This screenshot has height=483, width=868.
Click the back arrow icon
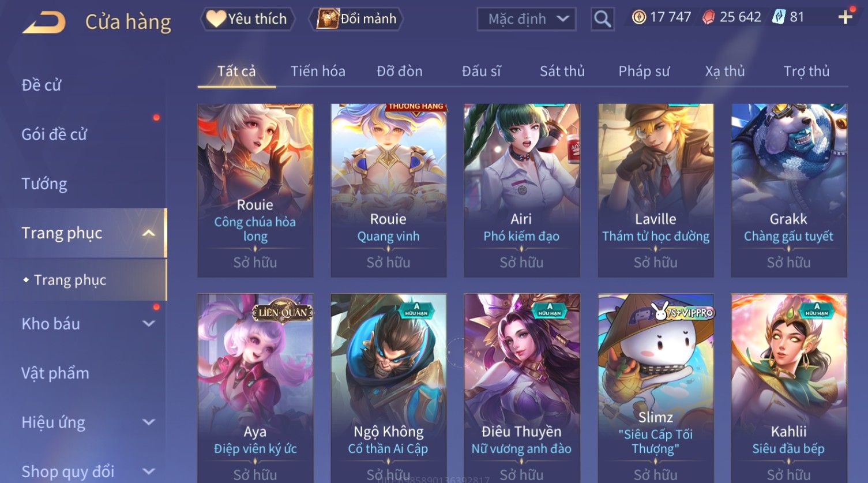click(44, 22)
